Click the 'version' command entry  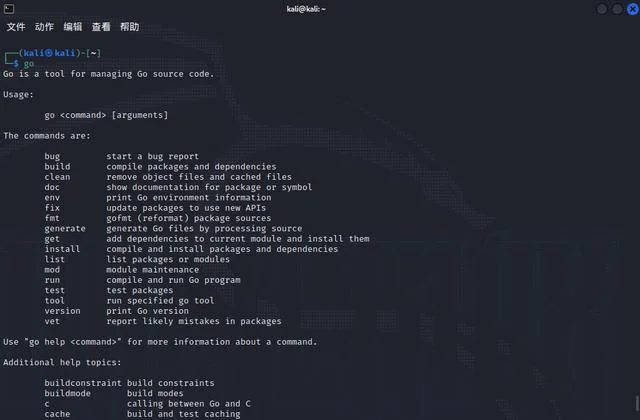pyautogui.click(x=62, y=311)
